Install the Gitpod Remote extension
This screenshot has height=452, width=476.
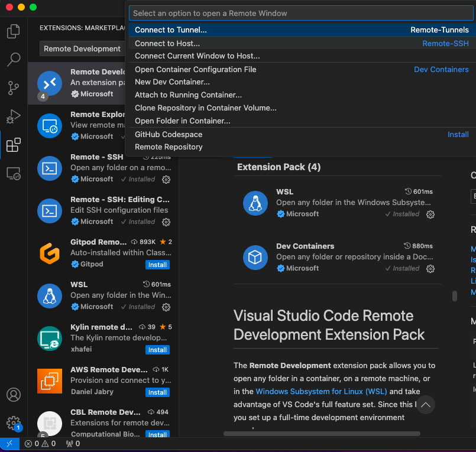[x=157, y=265]
